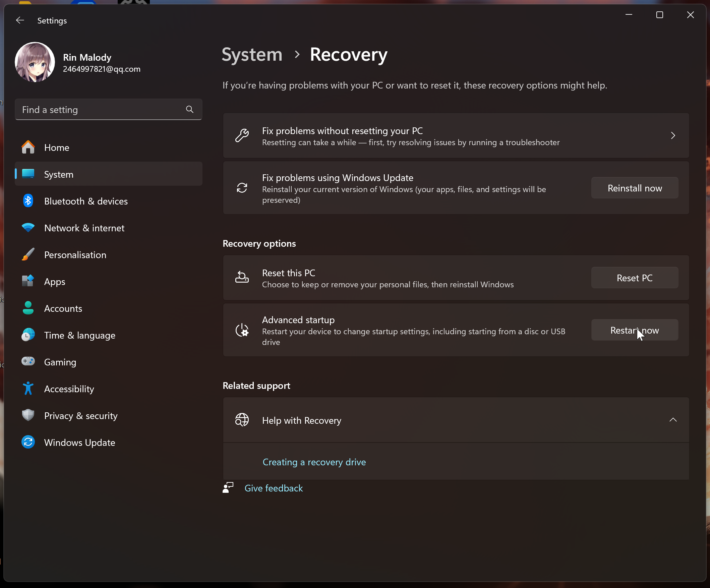This screenshot has height=588, width=710.
Task: Click the Find a setting search box
Action: pos(108,109)
